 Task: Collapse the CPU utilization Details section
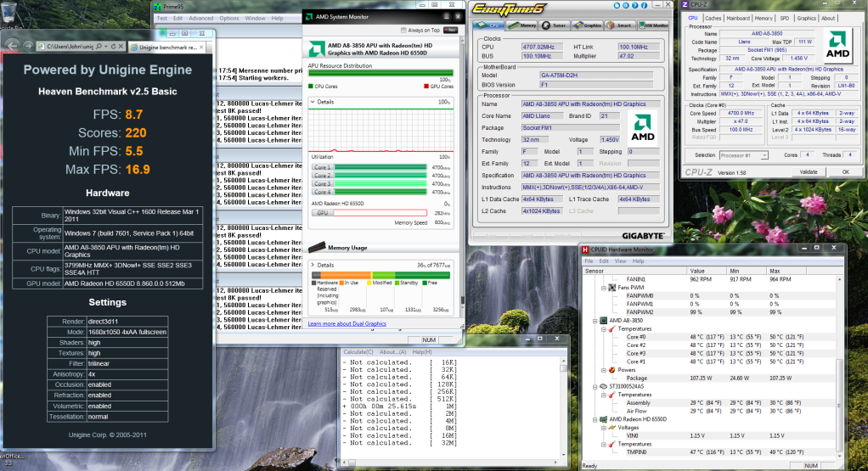click(x=312, y=102)
